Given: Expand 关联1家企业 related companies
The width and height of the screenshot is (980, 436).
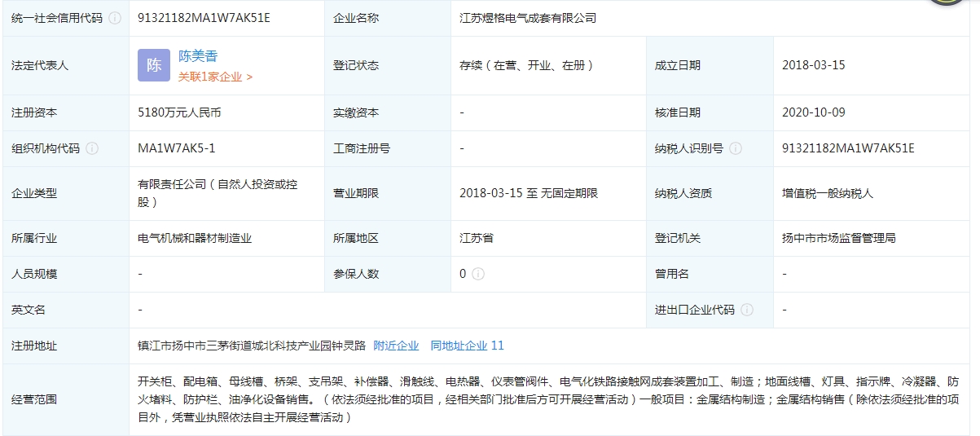Looking at the screenshot, I should pyautogui.click(x=216, y=77).
